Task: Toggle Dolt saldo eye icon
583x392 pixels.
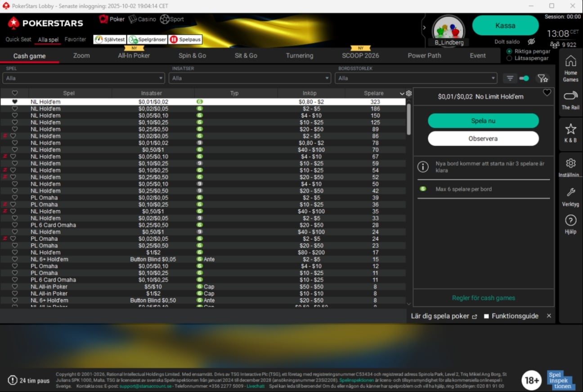Action: tap(531, 41)
